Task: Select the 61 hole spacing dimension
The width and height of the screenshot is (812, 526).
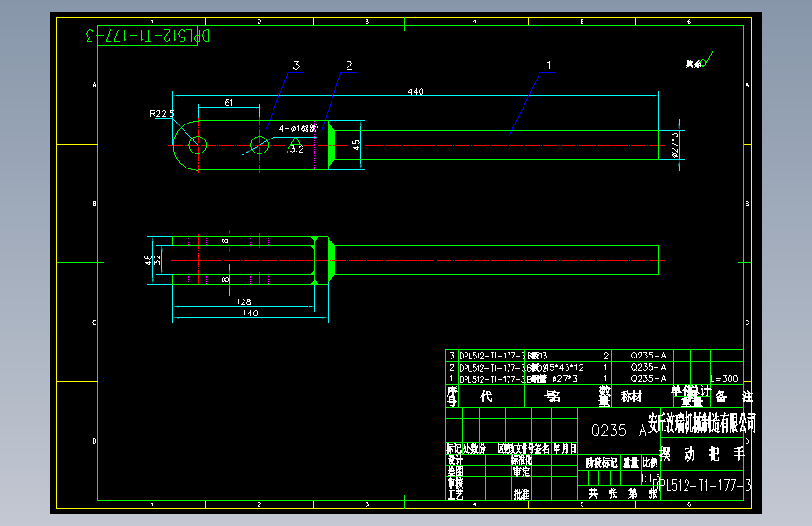Action: [229, 103]
